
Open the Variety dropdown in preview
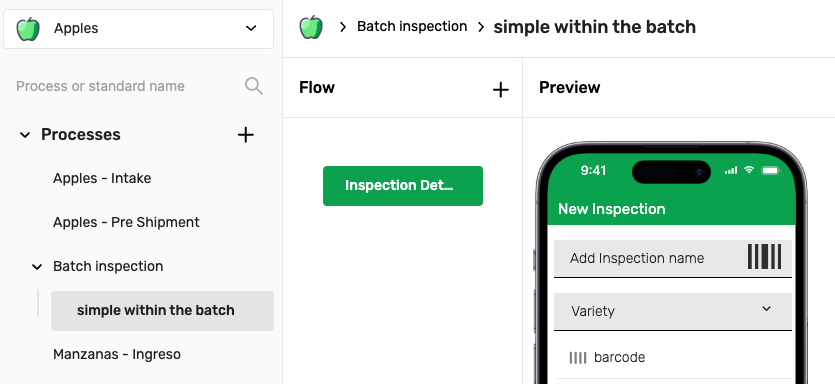673,311
